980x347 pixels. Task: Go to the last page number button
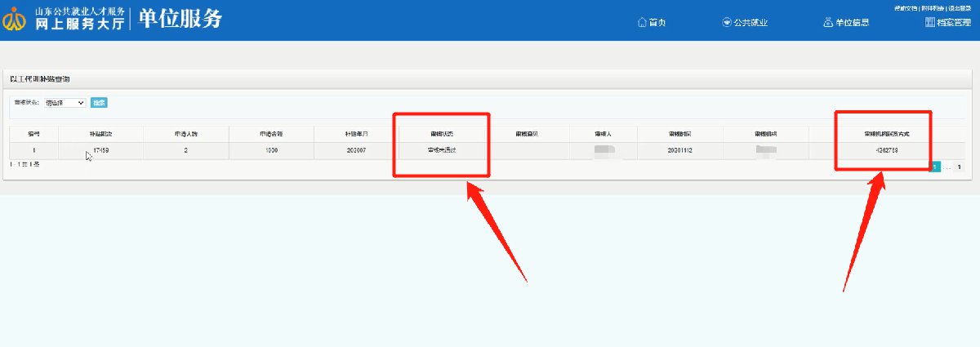point(959,167)
